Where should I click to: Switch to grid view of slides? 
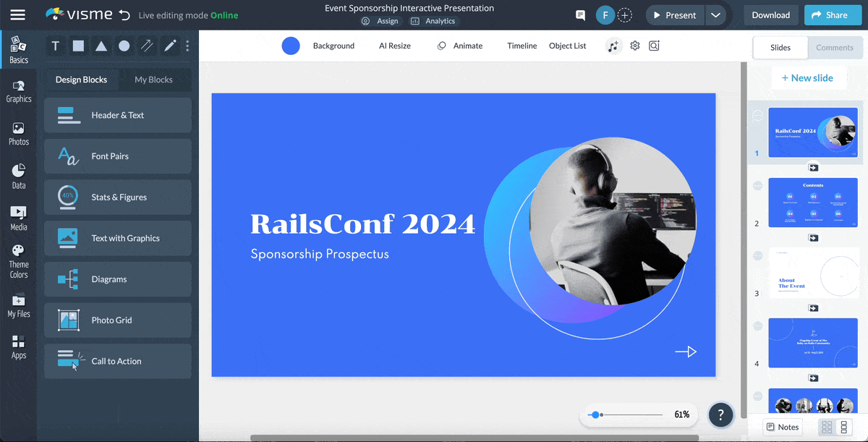(x=827, y=427)
